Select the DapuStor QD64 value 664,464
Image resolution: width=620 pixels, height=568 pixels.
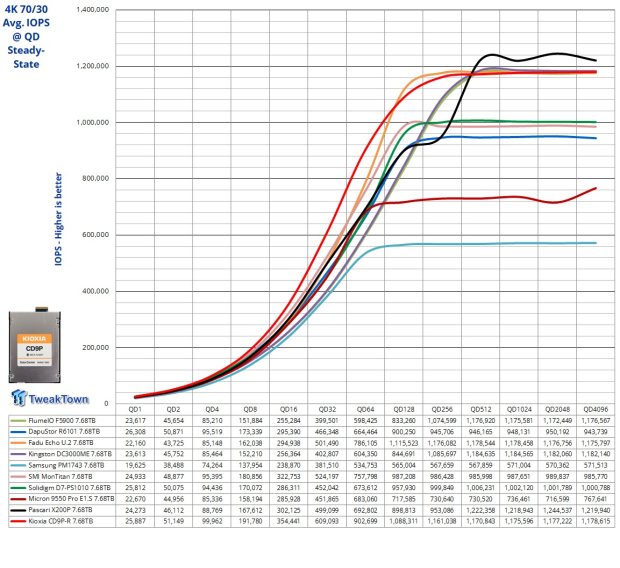(x=365, y=432)
